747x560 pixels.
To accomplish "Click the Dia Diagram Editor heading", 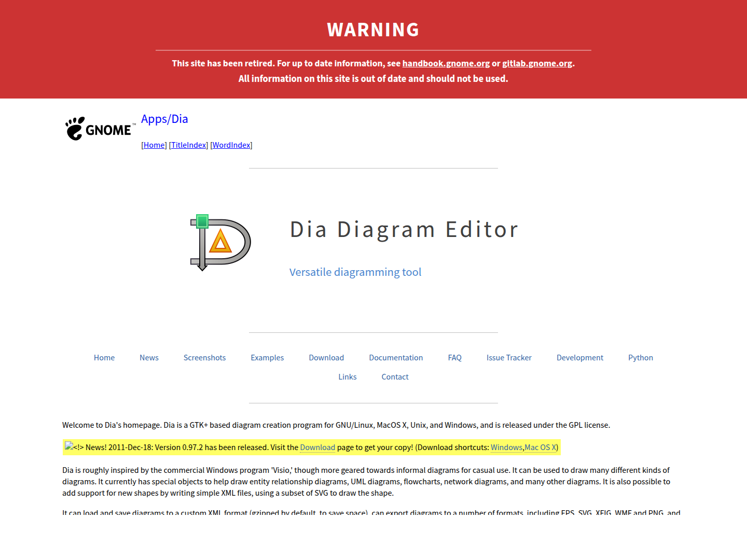I will click(404, 230).
